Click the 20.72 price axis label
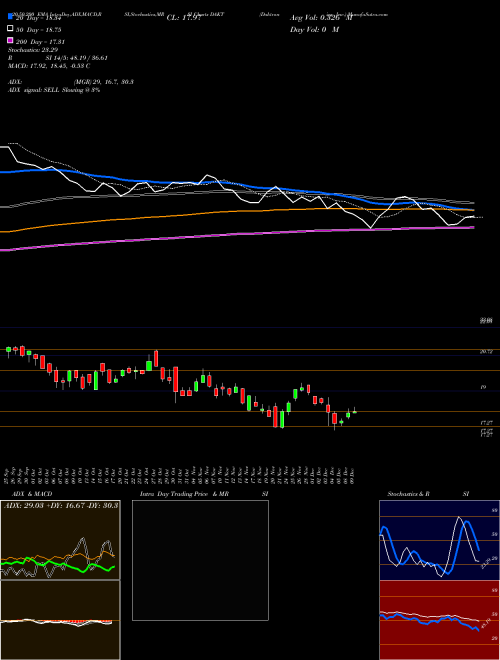The width and height of the screenshot is (500, 660). [486, 352]
